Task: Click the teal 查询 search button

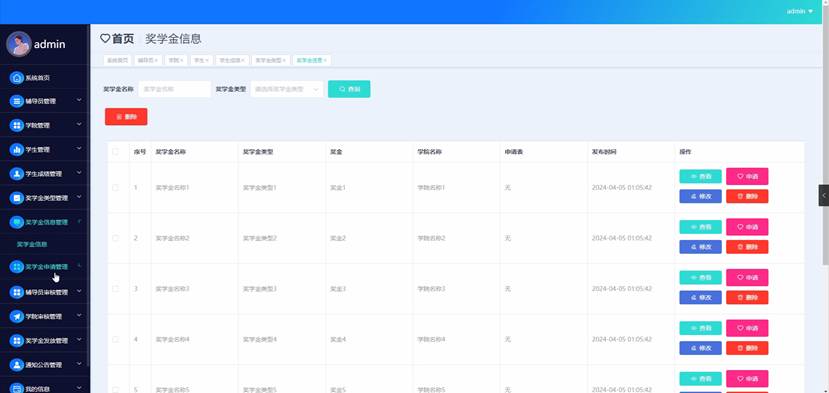Action: click(x=349, y=89)
